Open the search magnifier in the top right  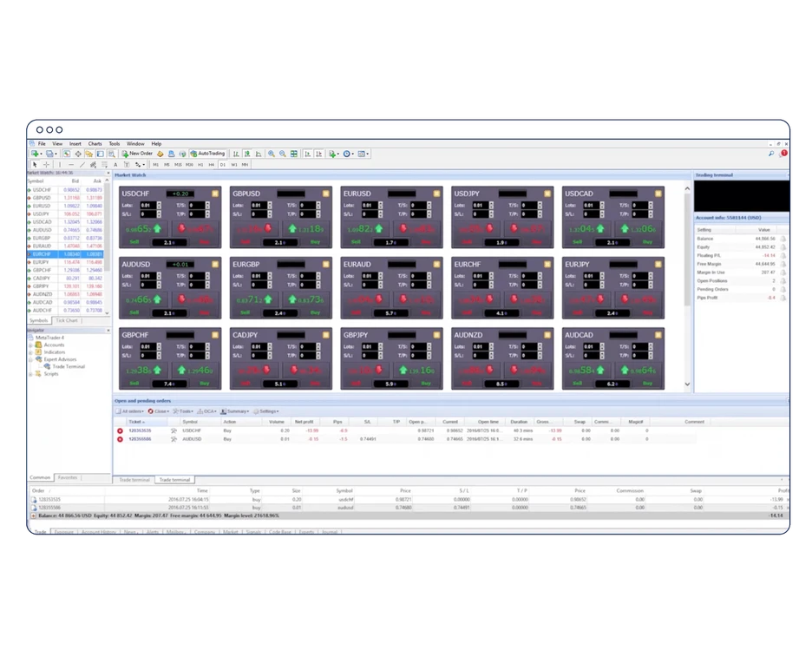[x=771, y=154]
